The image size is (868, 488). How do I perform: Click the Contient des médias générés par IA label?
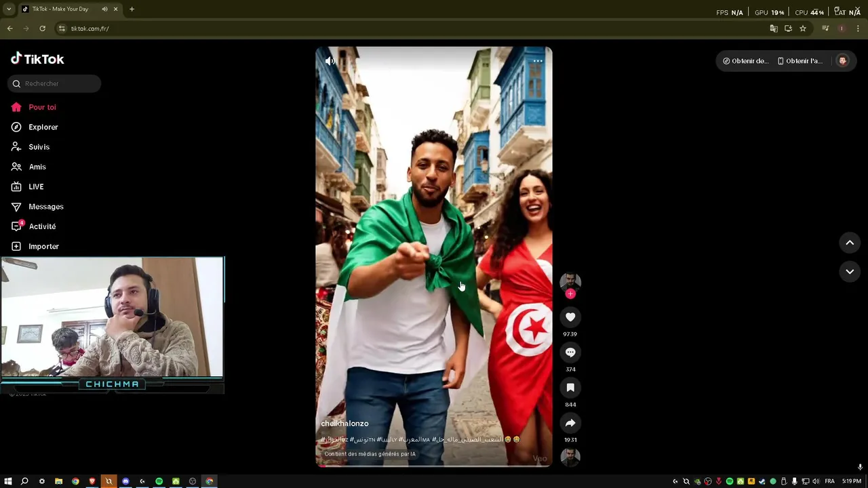370,454
